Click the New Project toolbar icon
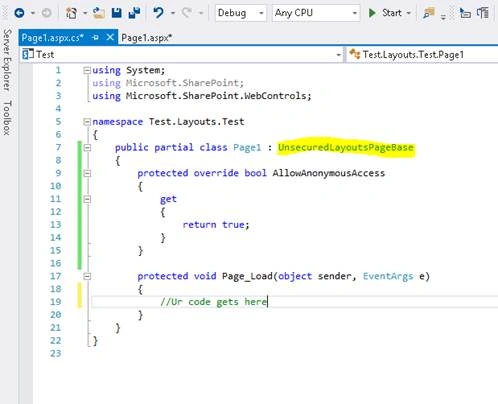 pos(71,13)
